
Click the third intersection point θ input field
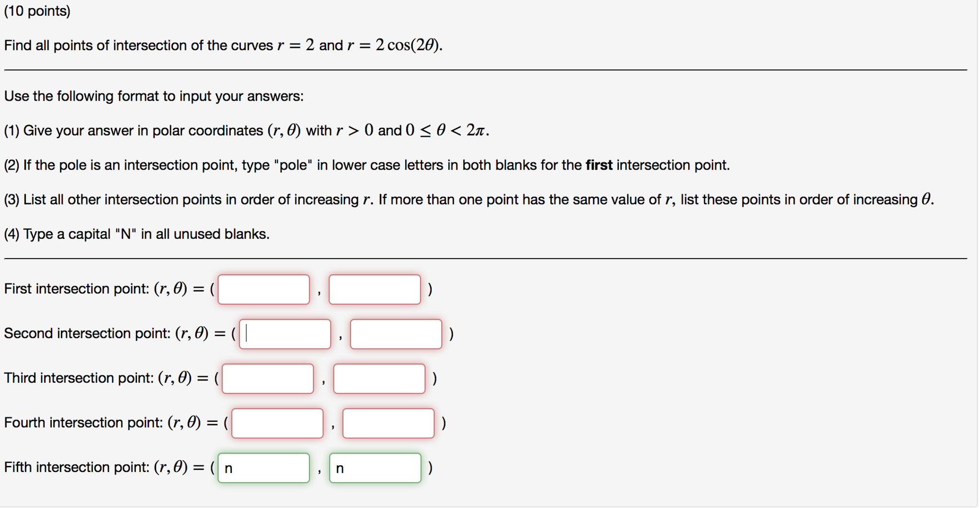(x=379, y=378)
